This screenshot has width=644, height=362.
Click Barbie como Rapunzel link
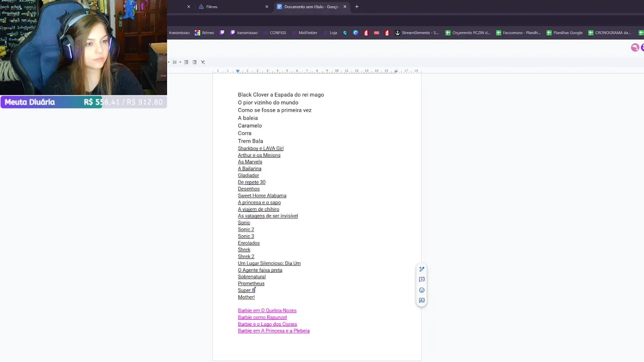262,317
